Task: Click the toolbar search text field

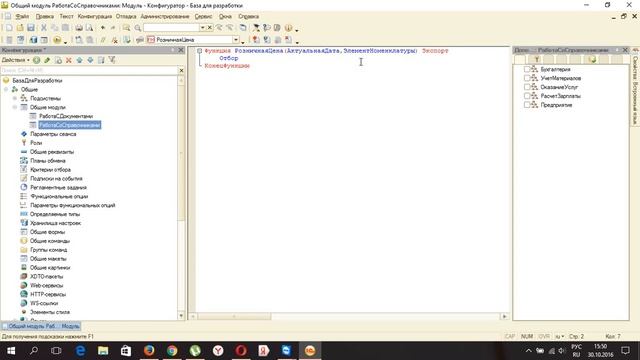Action: click(171, 28)
